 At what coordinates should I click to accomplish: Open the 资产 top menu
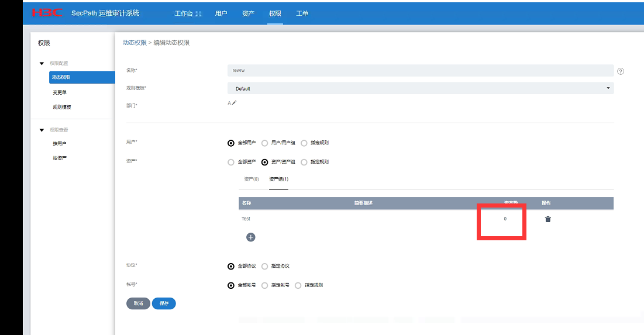point(248,13)
